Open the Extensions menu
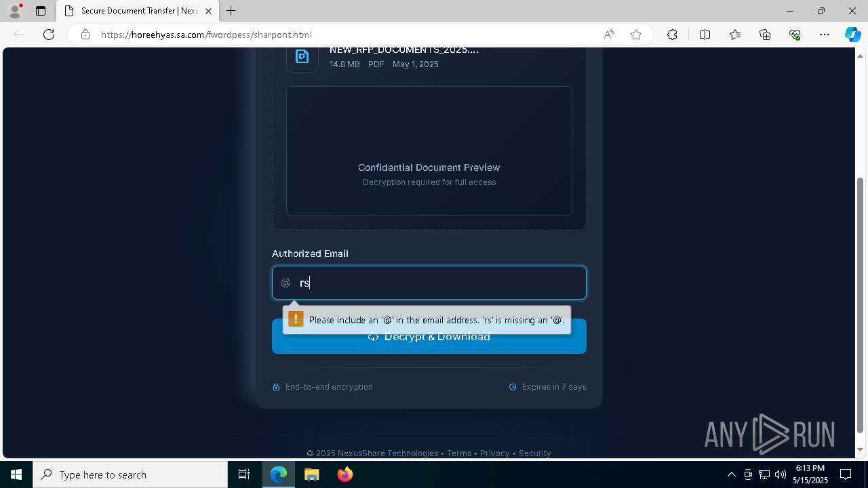Image resolution: width=868 pixels, height=488 pixels. 672,35
